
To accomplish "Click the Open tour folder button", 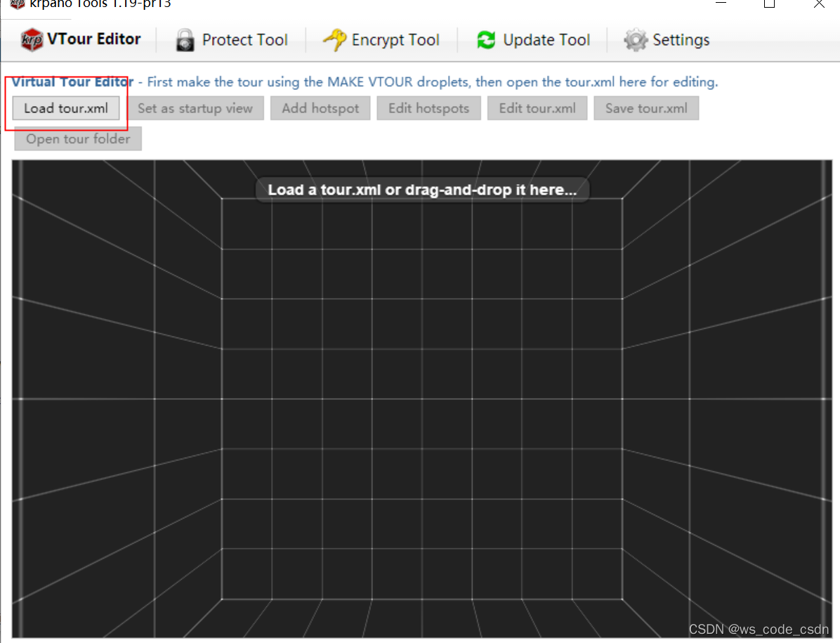I will 78,138.
